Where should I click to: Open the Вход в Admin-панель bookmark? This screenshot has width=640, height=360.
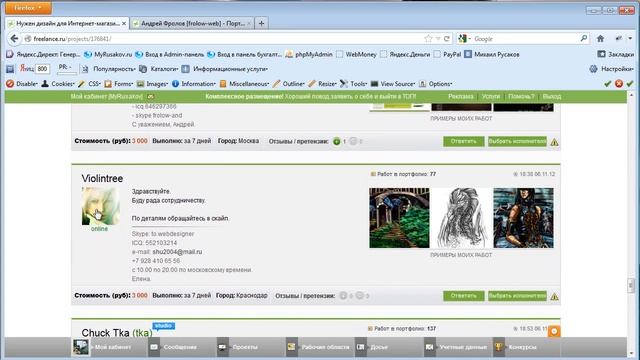click(169, 54)
